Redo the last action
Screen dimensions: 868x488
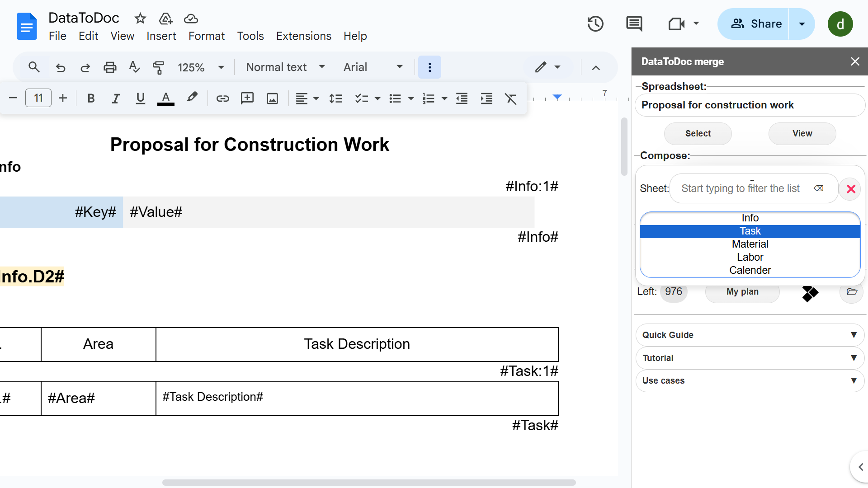(x=85, y=67)
